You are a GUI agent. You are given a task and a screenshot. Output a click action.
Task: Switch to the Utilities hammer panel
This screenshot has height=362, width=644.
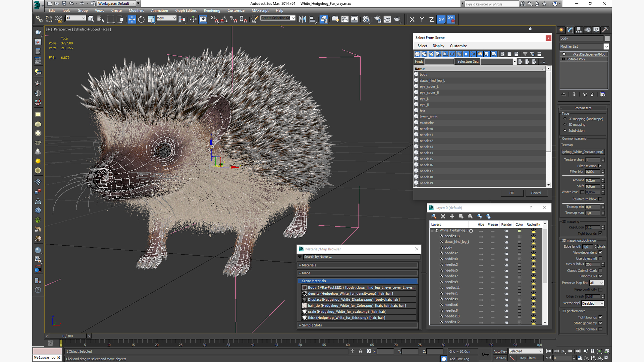coord(605,30)
